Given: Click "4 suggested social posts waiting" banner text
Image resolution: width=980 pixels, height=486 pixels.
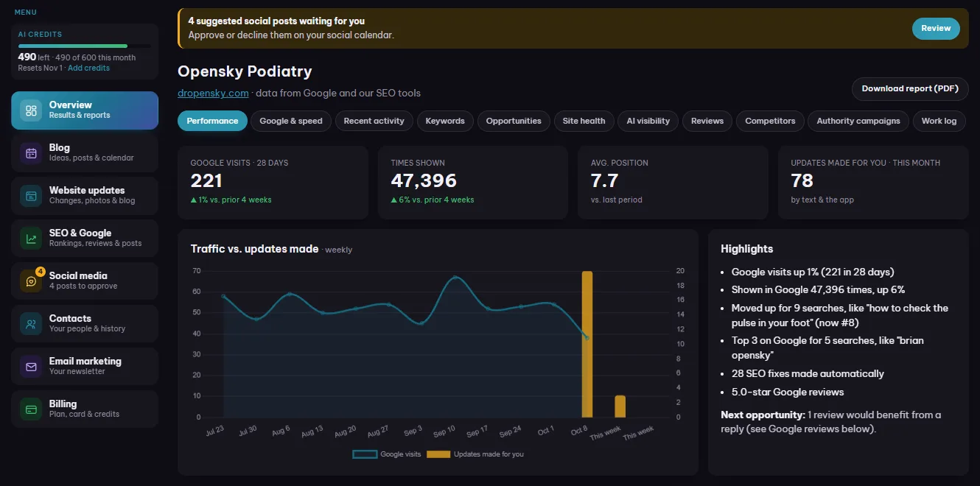Looking at the screenshot, I should [x=276, y=21].
